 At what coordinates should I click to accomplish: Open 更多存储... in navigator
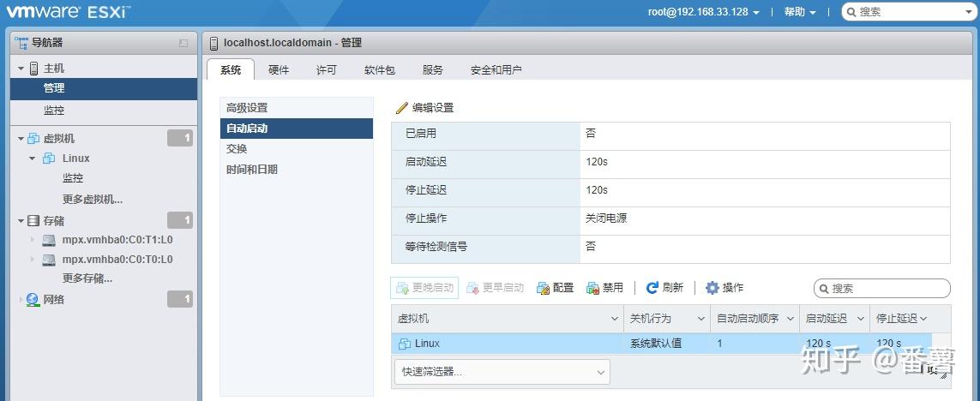tap(87, 278)
